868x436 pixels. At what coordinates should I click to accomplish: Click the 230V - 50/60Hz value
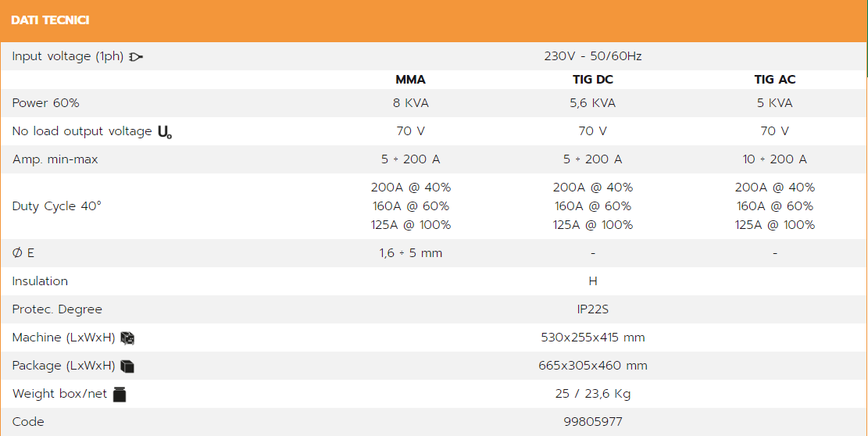pyautogui.click(x=593, y=56)
